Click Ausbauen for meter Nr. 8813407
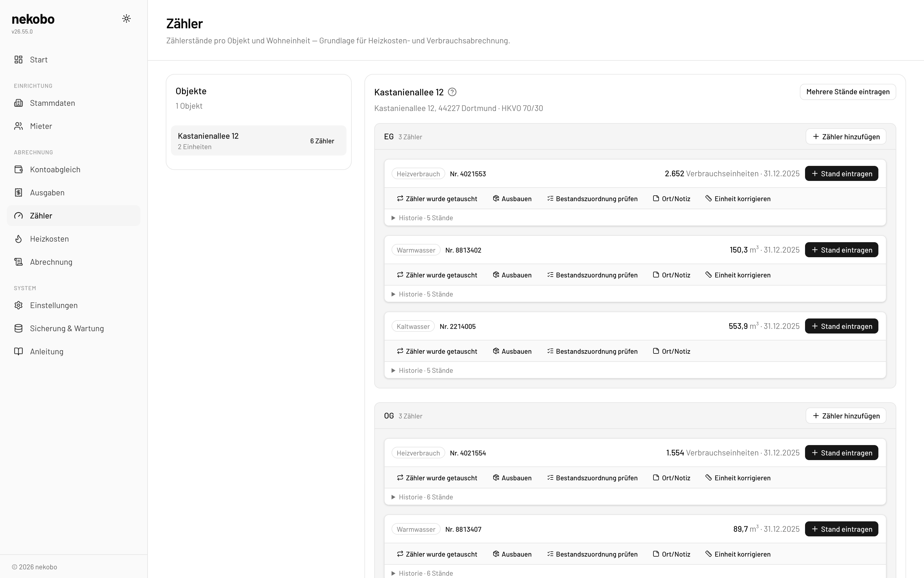The width and height of the screenshot is (924, 578). 512,554
